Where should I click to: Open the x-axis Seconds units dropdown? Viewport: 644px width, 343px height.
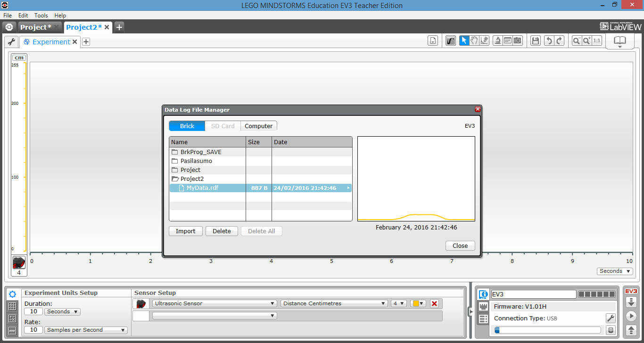pos(615,271)
